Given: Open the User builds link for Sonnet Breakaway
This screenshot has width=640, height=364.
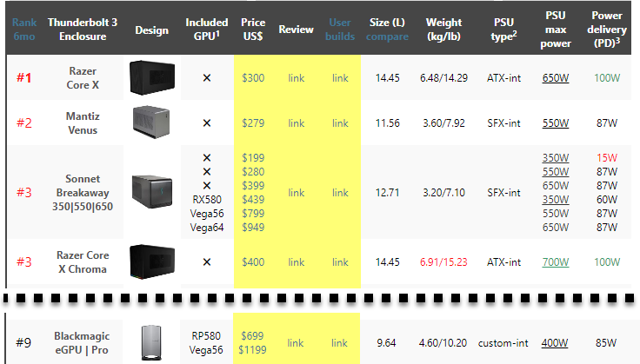Looking at the screenshot, I should click(x=340, y=192).
